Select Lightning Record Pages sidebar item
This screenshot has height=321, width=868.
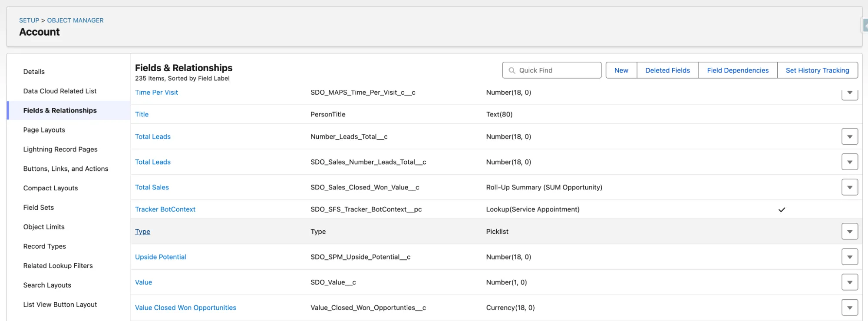point(60,149)
